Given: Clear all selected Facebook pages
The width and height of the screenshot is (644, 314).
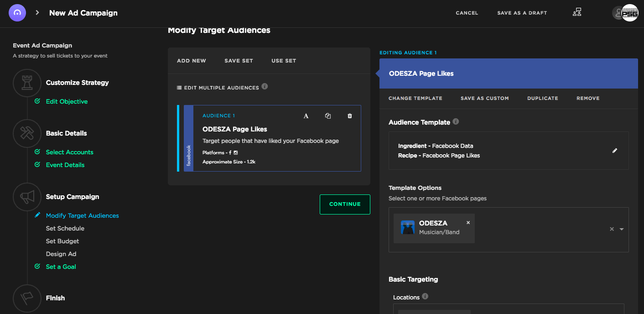Looking at the screenshot, I should point(612,229).
